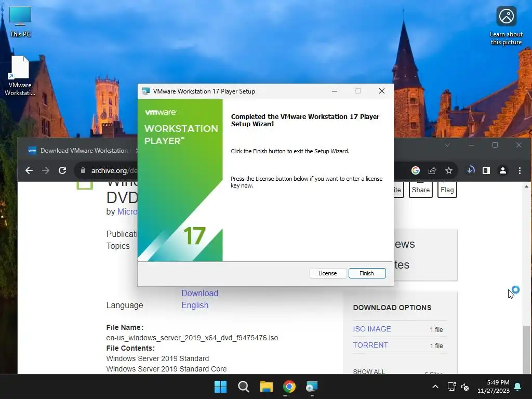Image resolution: width=532 pixels, height=399 pixels.
Task: Click Learn about this picture icon
Action: coord(506,25)
